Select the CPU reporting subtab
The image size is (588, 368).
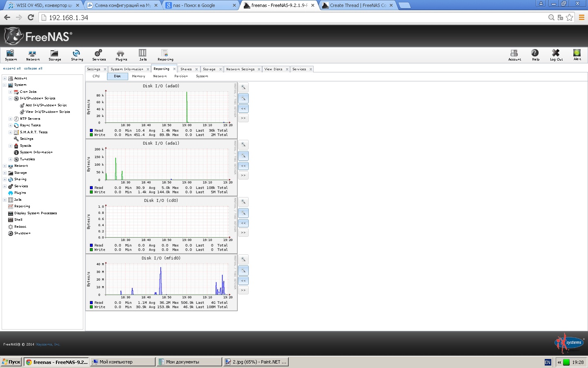point(96,76)
